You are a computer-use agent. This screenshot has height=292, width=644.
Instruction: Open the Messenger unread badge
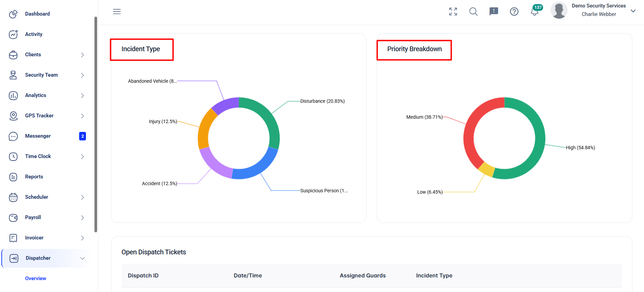coord(83,136)
